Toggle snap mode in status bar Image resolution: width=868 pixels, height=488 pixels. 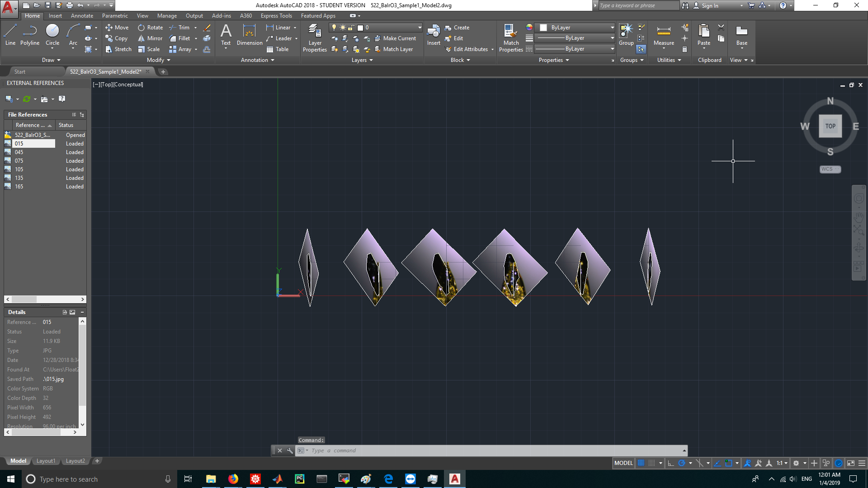click(x=651, y=463)
